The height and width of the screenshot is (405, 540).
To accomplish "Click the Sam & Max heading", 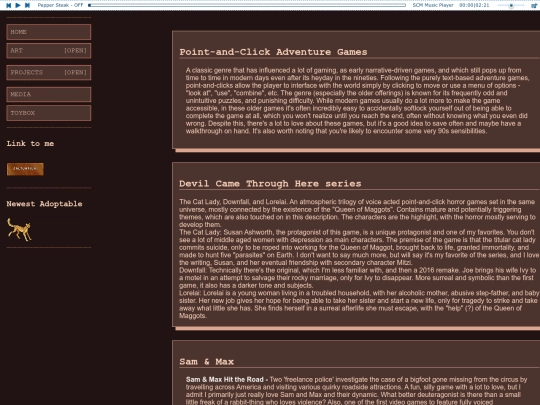I will point(206,362).
